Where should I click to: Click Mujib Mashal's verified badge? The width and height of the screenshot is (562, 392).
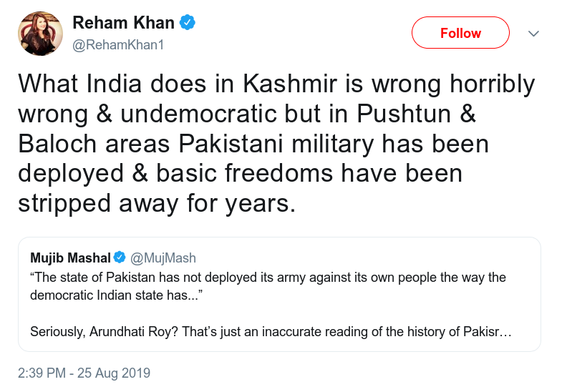(x=120, y=257)
